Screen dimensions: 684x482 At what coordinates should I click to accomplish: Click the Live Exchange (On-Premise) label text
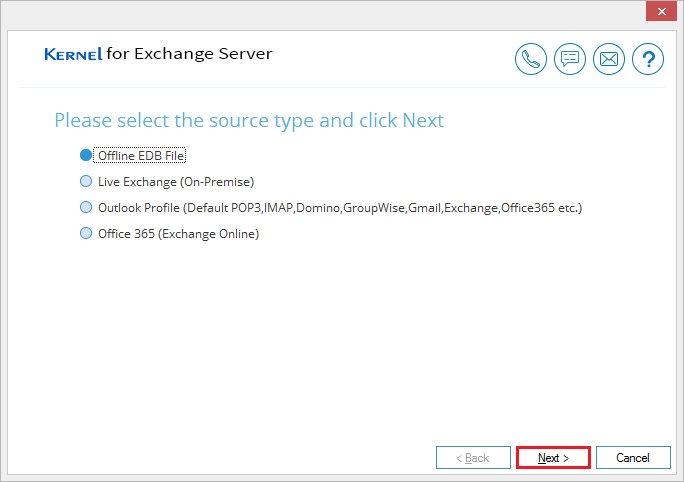pyautogui.click(x=176, y=182)
